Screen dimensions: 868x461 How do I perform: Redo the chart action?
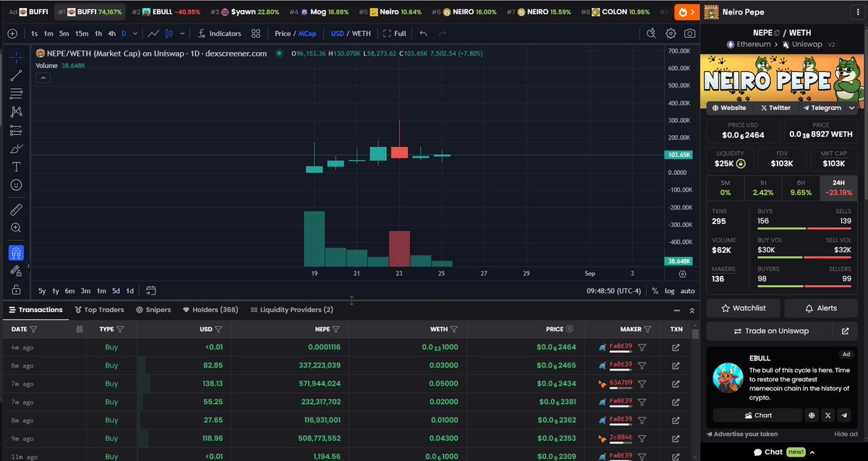point(442,33)
